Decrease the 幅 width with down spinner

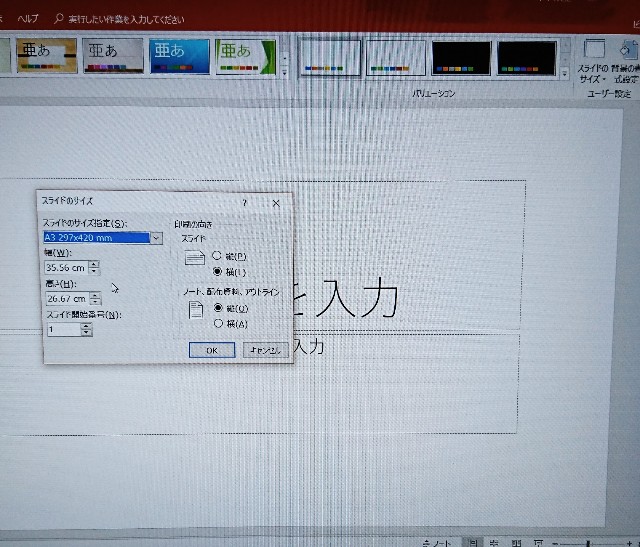(x=94, y=271)
